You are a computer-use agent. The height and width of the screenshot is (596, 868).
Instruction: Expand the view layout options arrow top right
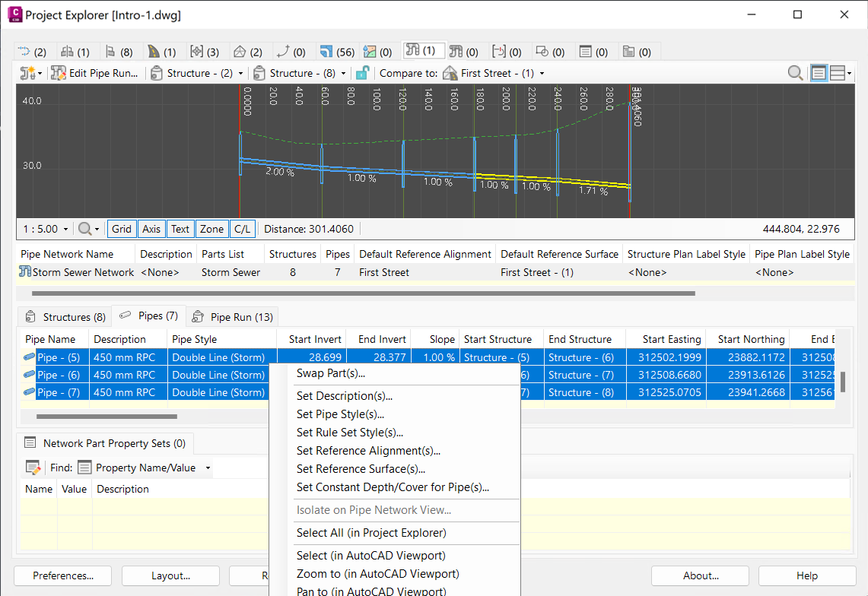(x=849, y=73)
